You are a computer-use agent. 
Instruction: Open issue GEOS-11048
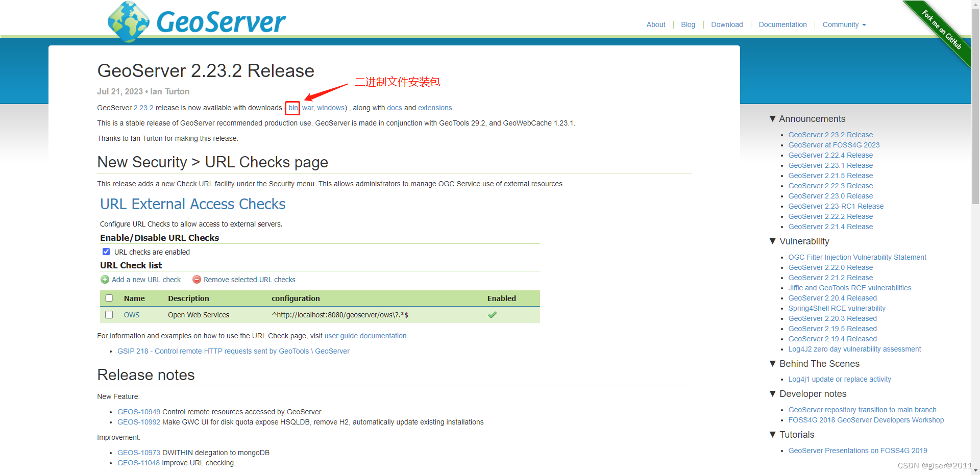tap(139, 463)
